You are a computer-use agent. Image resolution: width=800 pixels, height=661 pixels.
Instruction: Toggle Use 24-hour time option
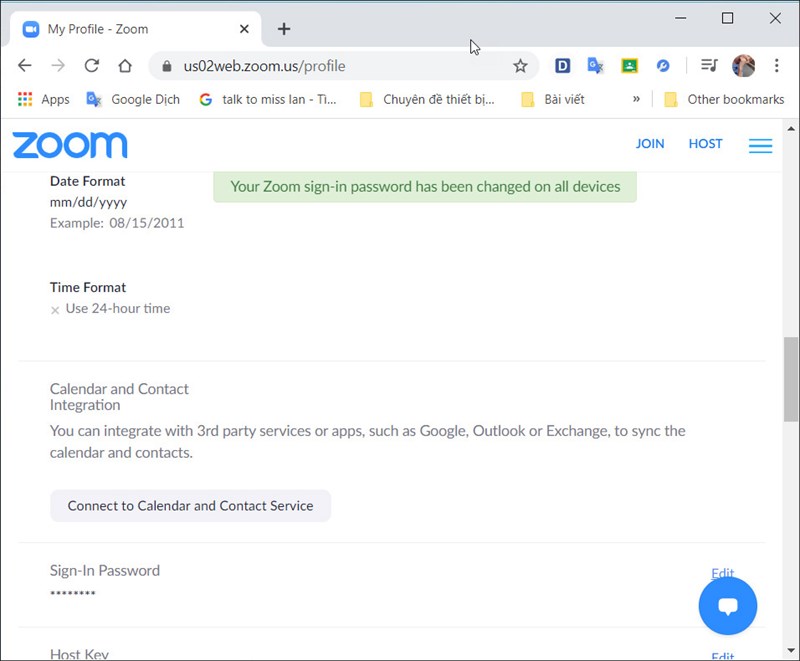click(56, 310)
